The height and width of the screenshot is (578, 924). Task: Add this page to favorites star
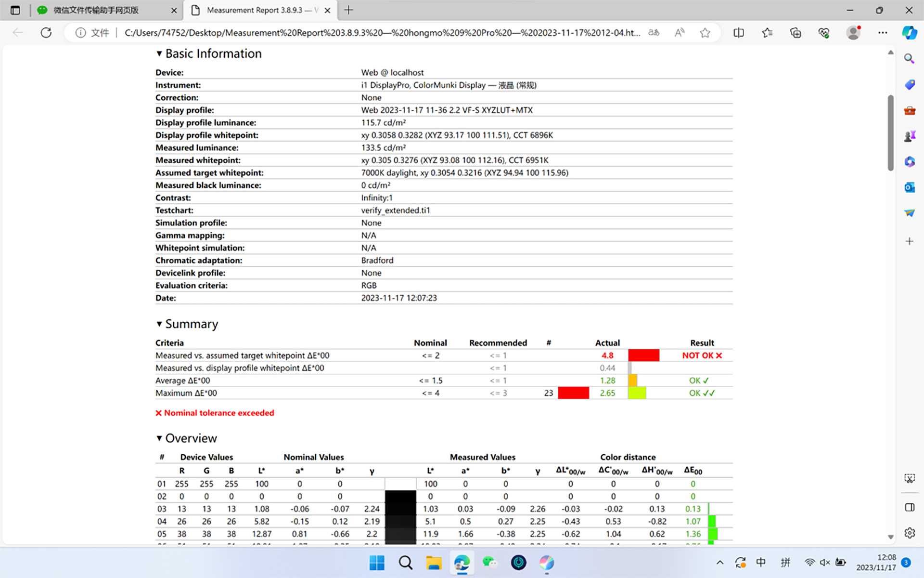[705, 33]
